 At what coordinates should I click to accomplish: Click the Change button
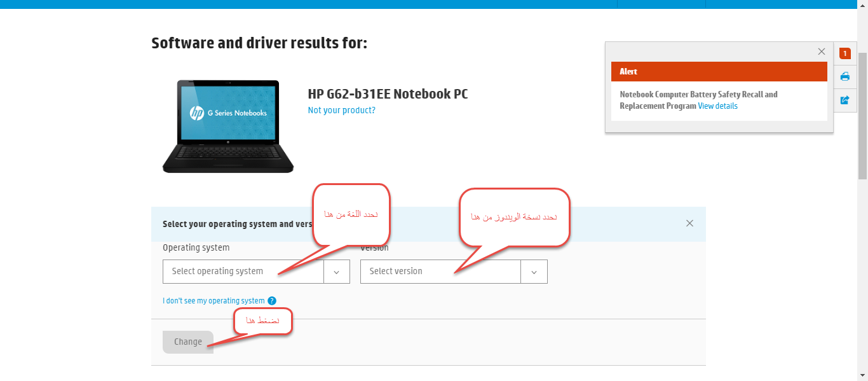point(188,342)
